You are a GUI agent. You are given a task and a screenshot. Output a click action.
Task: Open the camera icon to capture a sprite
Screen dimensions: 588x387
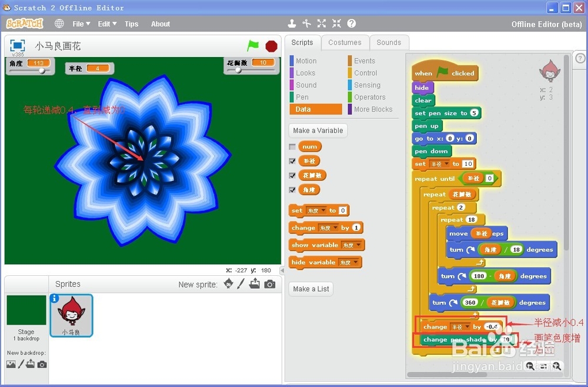pyautogui.click(x=270, y=284)
